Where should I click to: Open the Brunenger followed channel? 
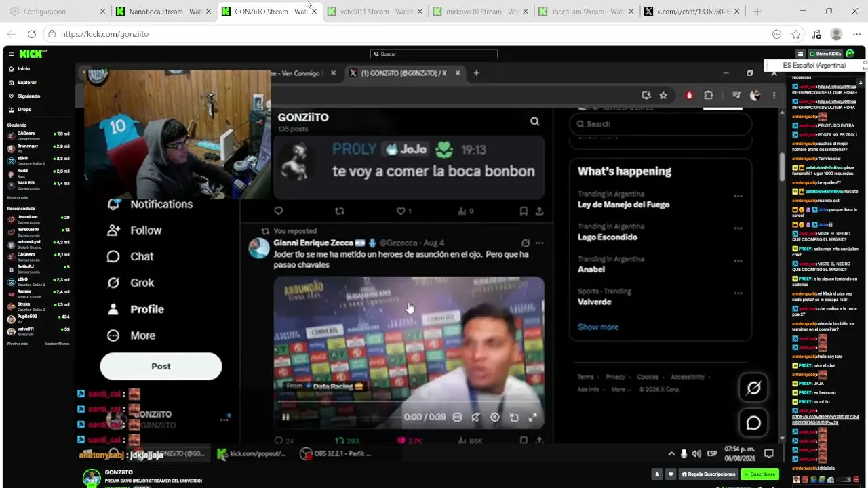pyautogui.click(x=38, y=148)
